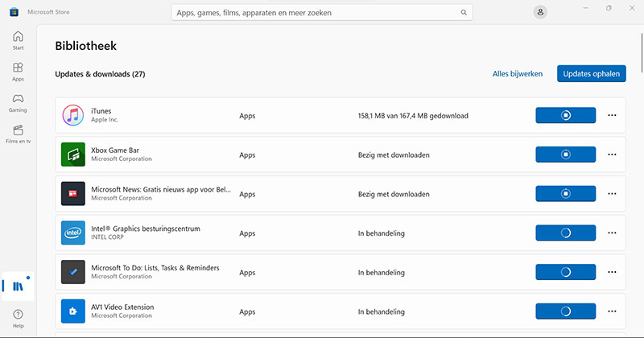
Task: Open the Gaming section
Action: 18,103
